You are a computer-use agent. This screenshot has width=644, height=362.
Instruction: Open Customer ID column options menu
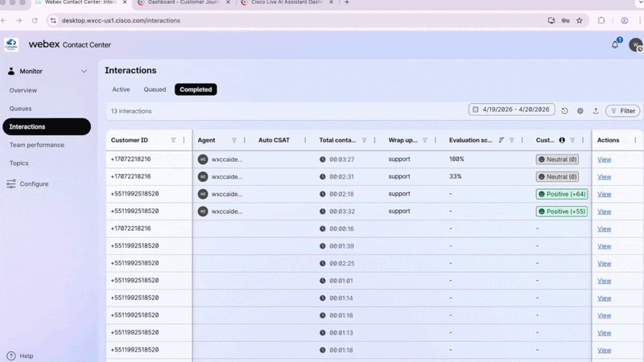pyautogui.click(x=184, y=140)
